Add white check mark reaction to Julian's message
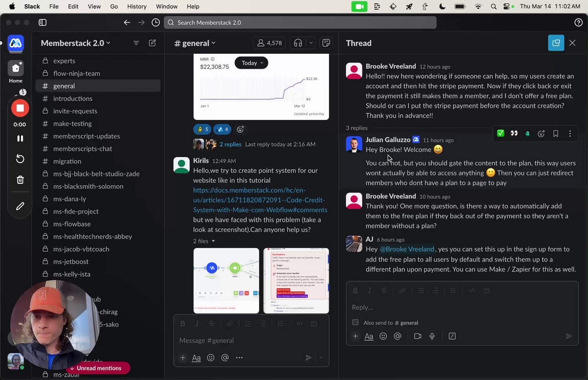Viewport: 588px width, 380px height. (x=501, y=133)
